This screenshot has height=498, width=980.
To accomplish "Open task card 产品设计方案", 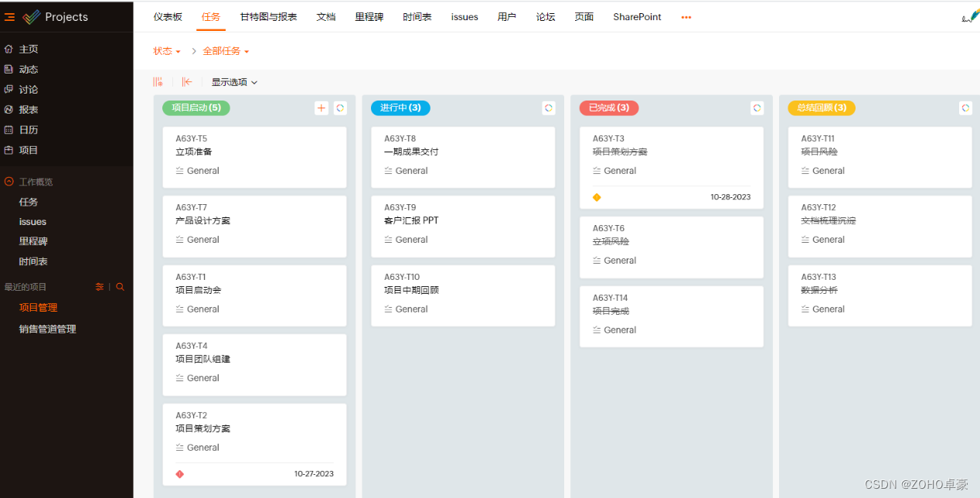I will (x=254, y=227).
